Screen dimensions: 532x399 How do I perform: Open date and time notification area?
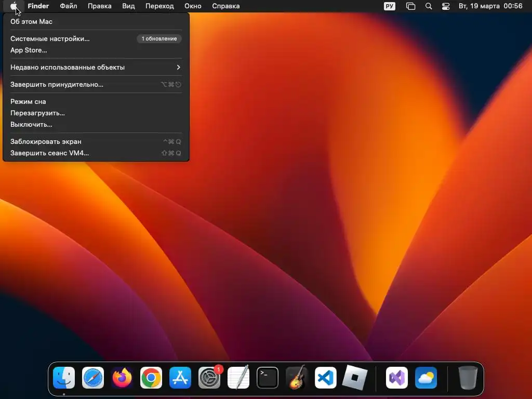(x=490, y=6)
